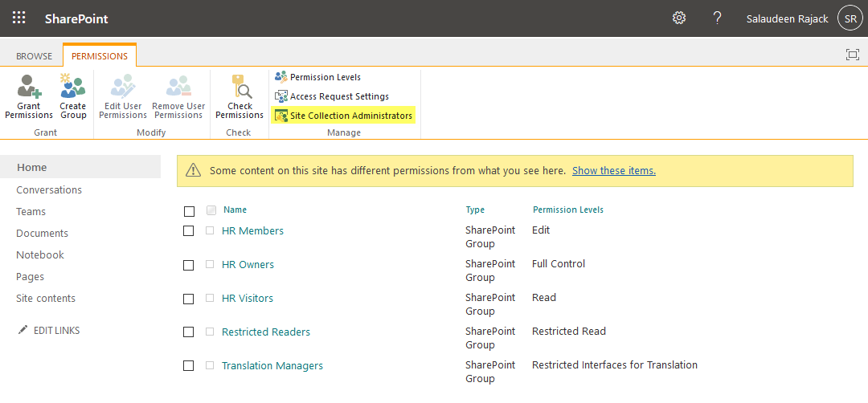The width and height of the screenshot is (868, 403).
Task: Click the Remove User Permissions icon
Action: coord(178,87)
